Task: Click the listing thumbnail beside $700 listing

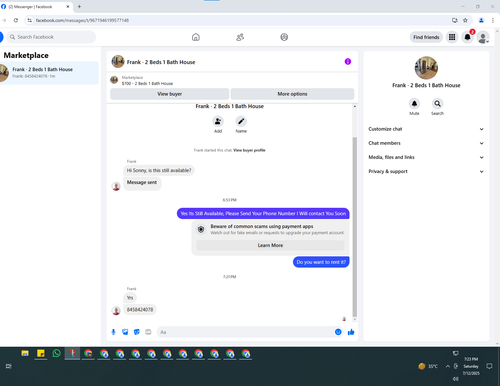Action: click(x=114, y=80)
